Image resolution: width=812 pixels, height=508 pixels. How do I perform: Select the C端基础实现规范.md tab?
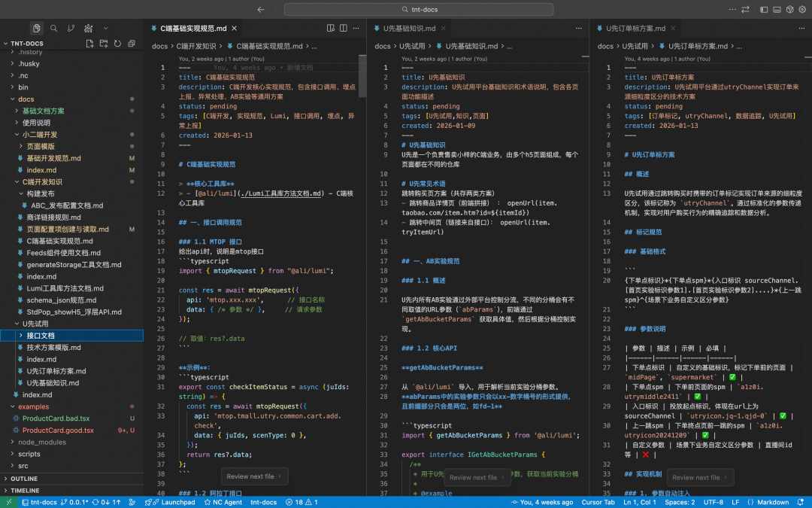click(193, 29)
